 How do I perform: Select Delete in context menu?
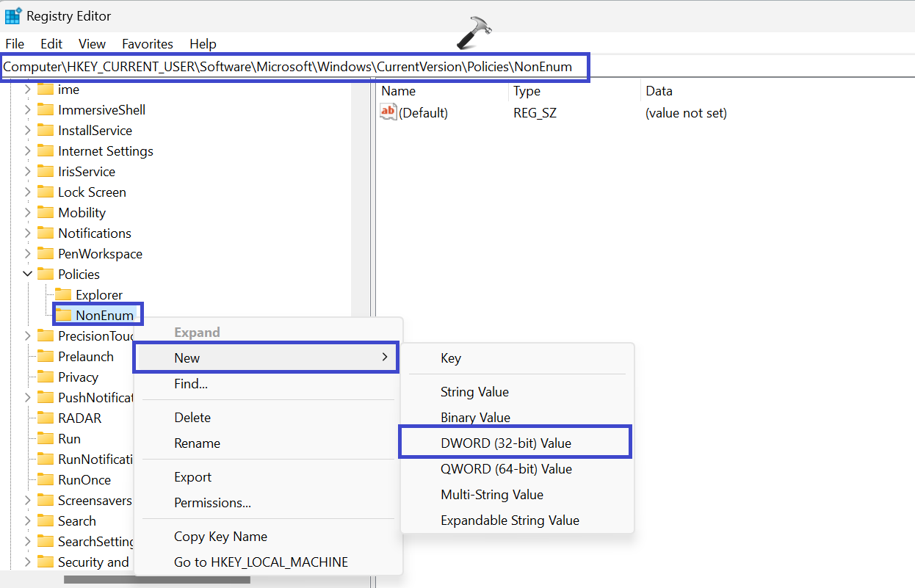click(x=268, y=418)
